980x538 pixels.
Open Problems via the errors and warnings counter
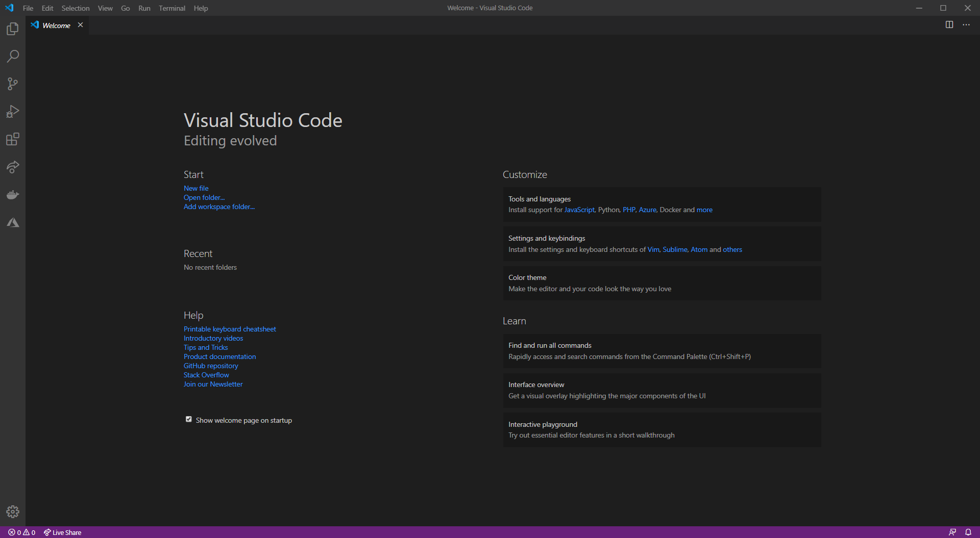point(22,532)
